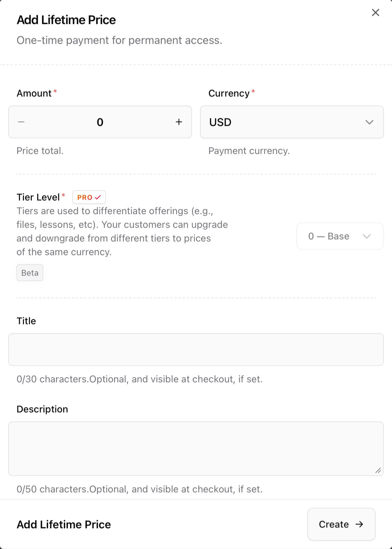Open the Tier Level dropdown
Viewport: 392px width, 549px height.
[339, 236]
